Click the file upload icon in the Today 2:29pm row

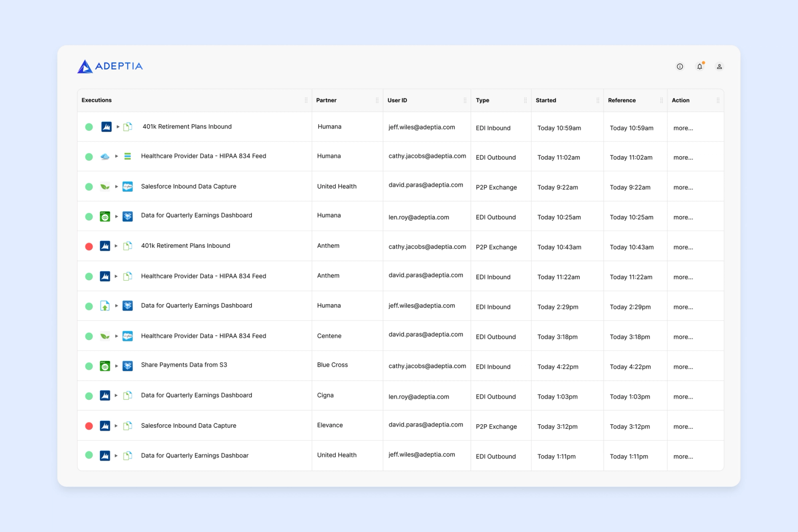[x=105, y=306]
